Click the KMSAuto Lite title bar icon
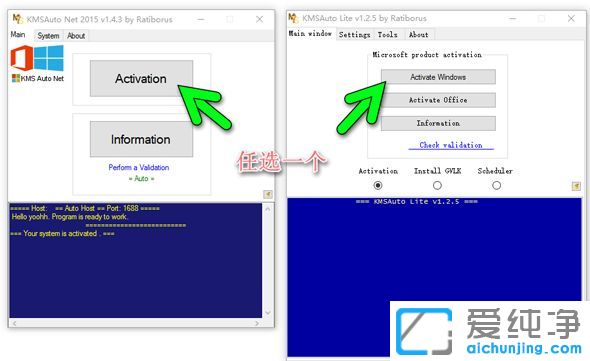This screenshot has height=361, width=590. coord(293,18)
